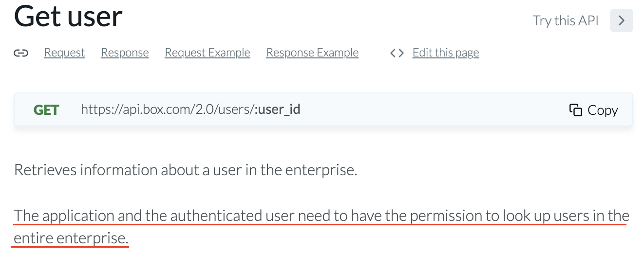Click the api.box.com endpoint URL text
The height and width of the screenshot is (255, 644).
[x=190, y=109]
